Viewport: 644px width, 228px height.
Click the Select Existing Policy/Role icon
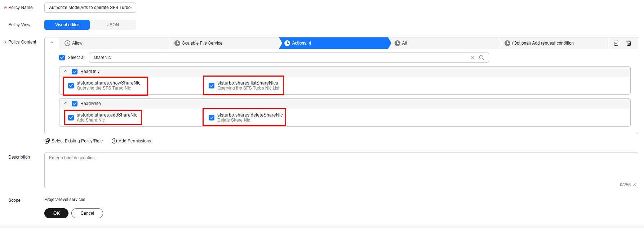point(47,141)
